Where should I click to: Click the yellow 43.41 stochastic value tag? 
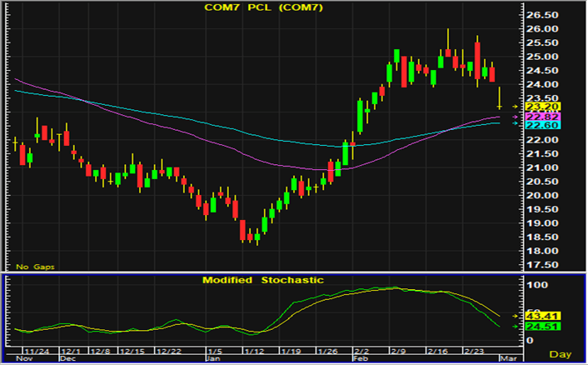click(x=542, y=316)
